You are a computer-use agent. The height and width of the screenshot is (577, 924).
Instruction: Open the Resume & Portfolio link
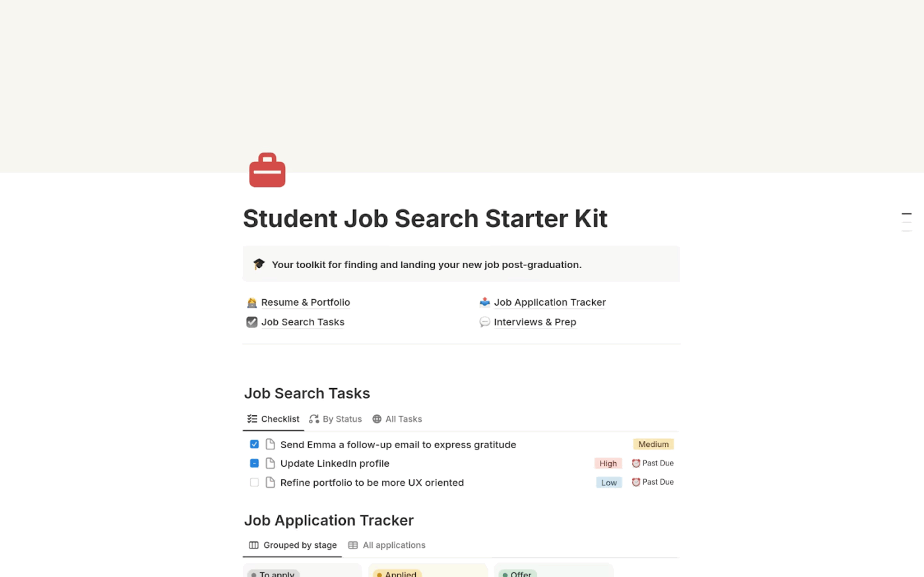click(305, 302)
